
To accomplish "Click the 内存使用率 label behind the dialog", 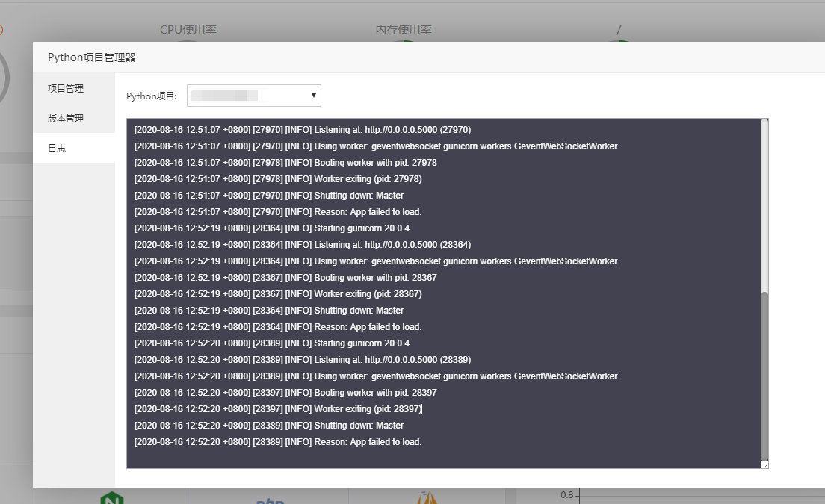I will (x=404, y=29).
